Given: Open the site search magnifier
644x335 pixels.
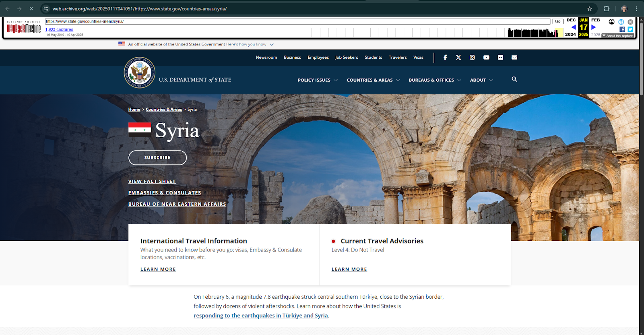Looking at the screenshot, I should pos(514,79).
